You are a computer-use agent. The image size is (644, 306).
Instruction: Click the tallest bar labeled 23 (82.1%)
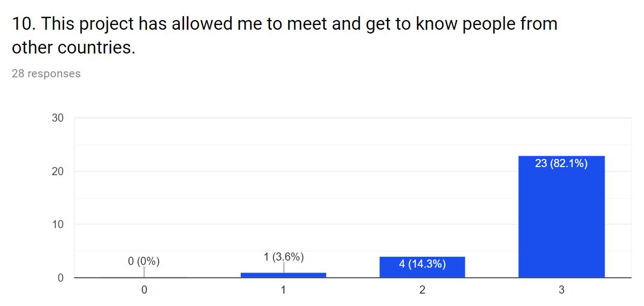[x=561, y=217]
